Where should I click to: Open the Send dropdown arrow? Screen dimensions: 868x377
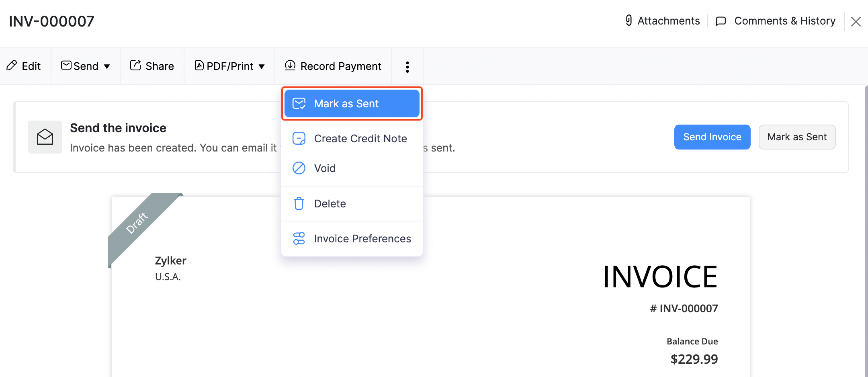(107, 66)
